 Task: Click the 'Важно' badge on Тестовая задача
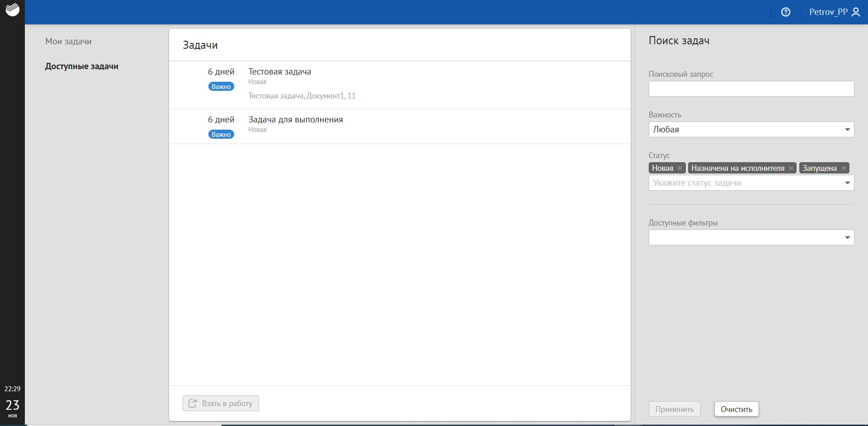(x=221, y=87)
